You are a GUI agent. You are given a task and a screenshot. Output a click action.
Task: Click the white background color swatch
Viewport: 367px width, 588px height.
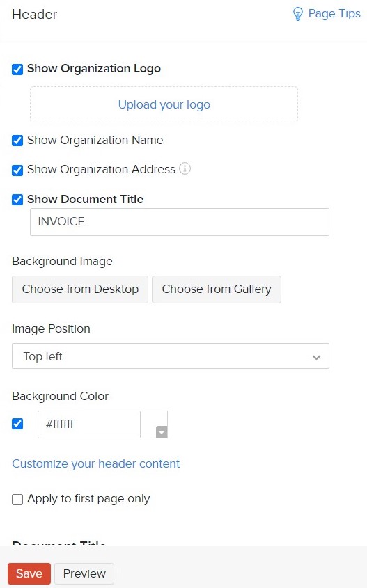coord(154,424)
